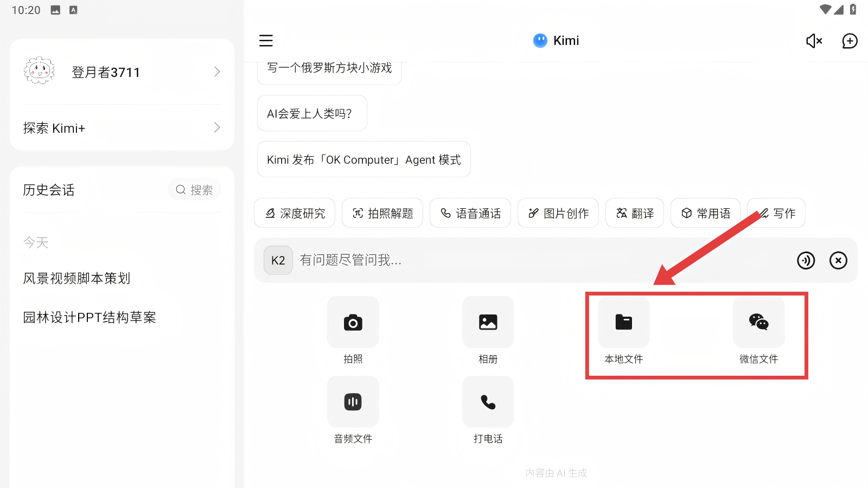Expand the 探索 Kimi+ chevron

point(217,128)
